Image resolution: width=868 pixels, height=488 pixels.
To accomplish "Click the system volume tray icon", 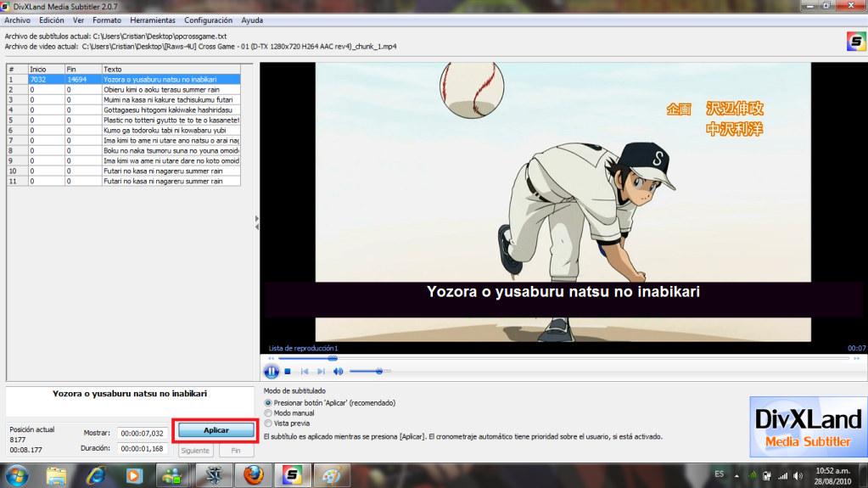I will 798,476.
